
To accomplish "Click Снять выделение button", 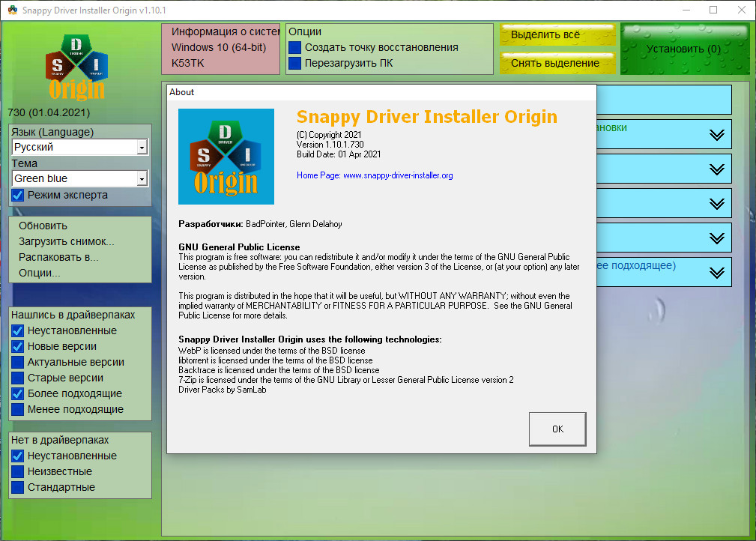I will 557,64.
